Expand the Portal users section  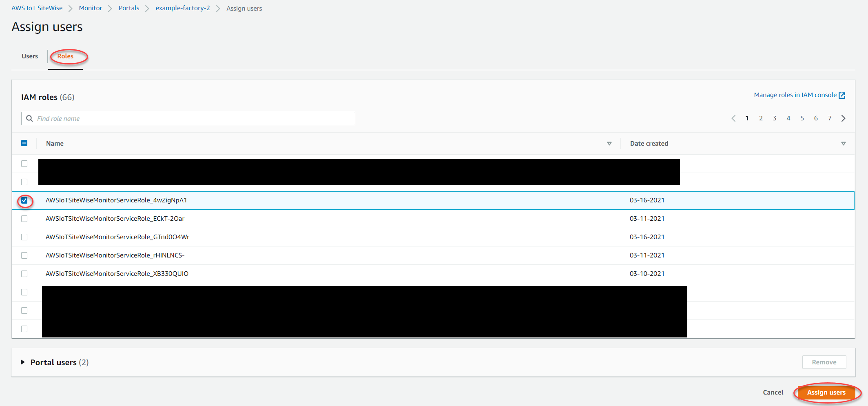pos(23,362)
